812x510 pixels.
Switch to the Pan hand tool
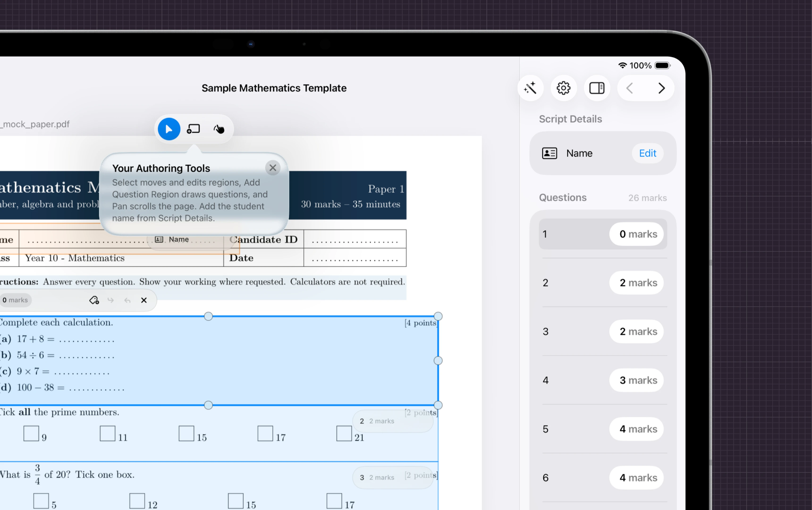coord(219,129)
